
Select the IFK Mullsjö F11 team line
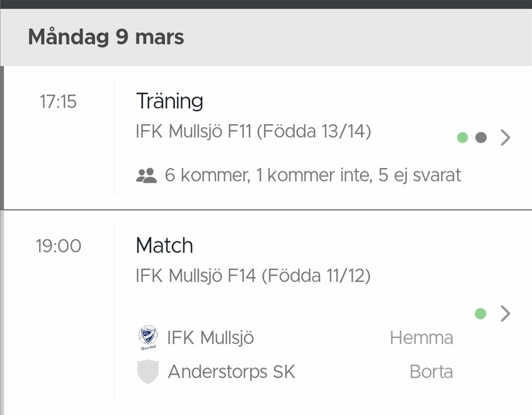(x=253, y=131)
